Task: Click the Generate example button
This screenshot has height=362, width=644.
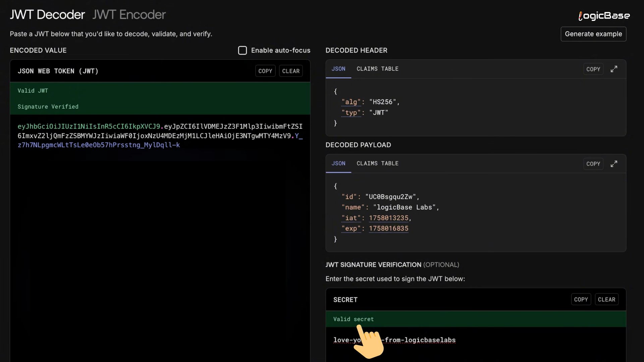Action: pyautogui.click(x=593, y=34)
